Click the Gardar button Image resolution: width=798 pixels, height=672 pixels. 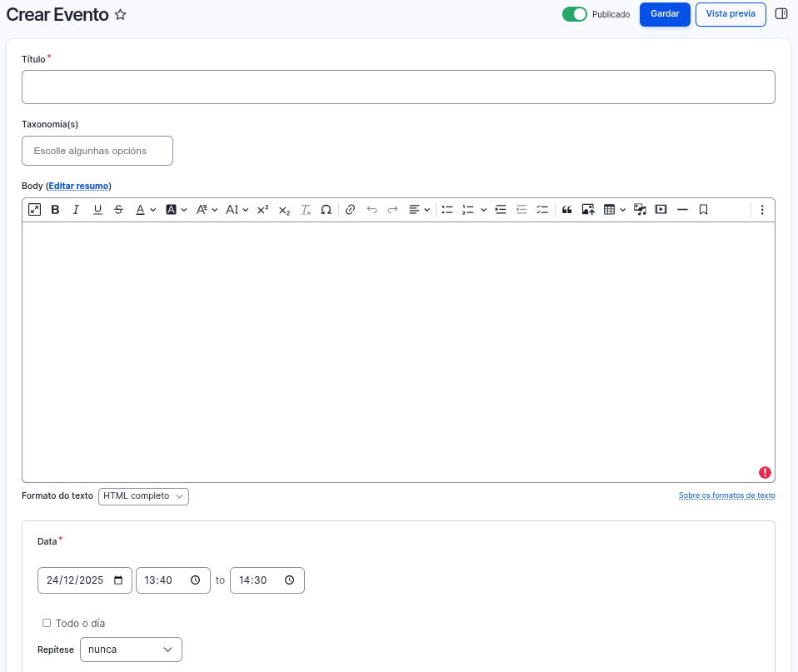[x=665, y=14]
